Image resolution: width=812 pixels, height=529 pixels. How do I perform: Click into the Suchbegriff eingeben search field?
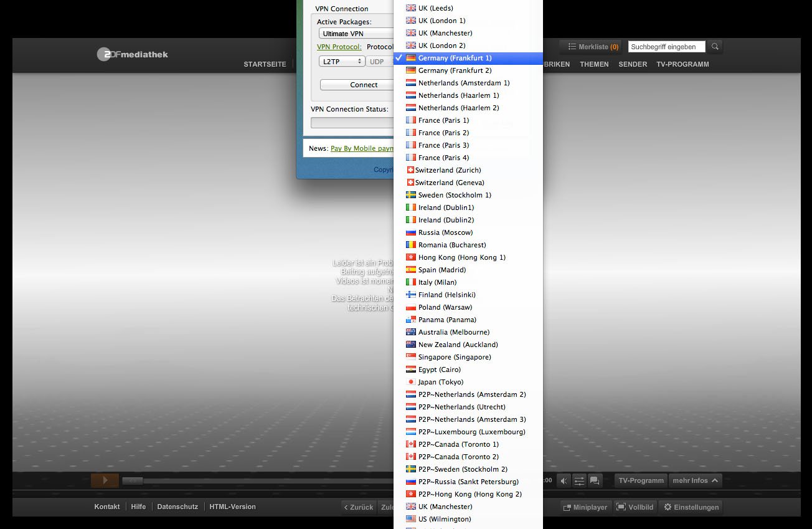click(x=666, y=47)
